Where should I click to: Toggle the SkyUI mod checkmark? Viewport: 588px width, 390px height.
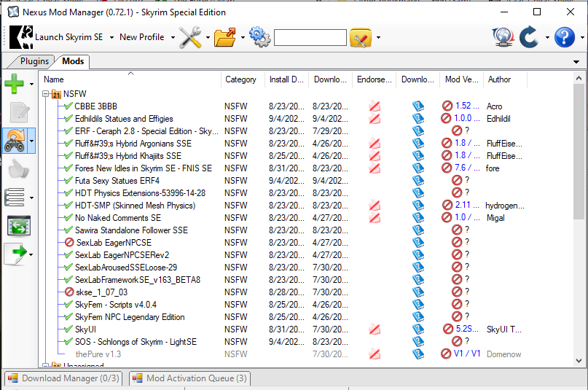click(x=68, y=329)
